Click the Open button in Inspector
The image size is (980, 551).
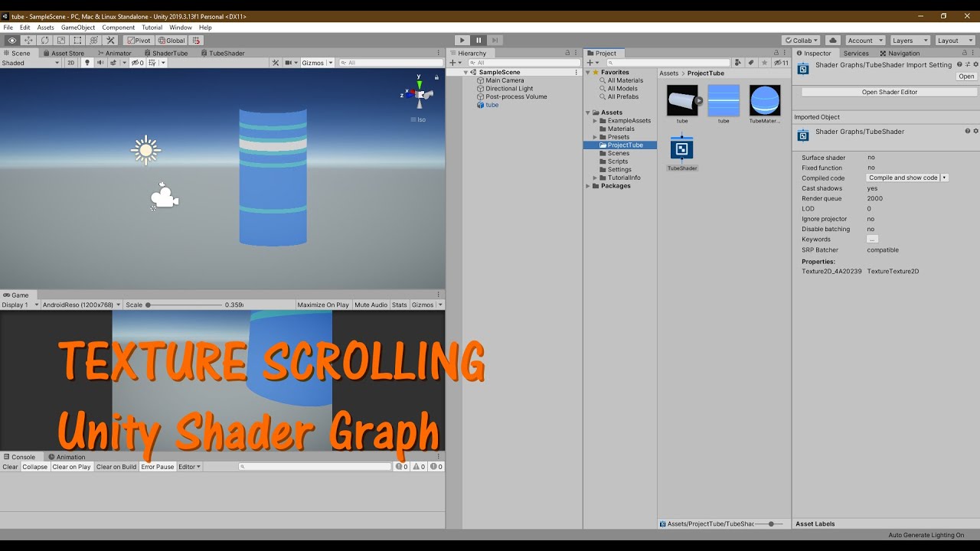point(966,77)
